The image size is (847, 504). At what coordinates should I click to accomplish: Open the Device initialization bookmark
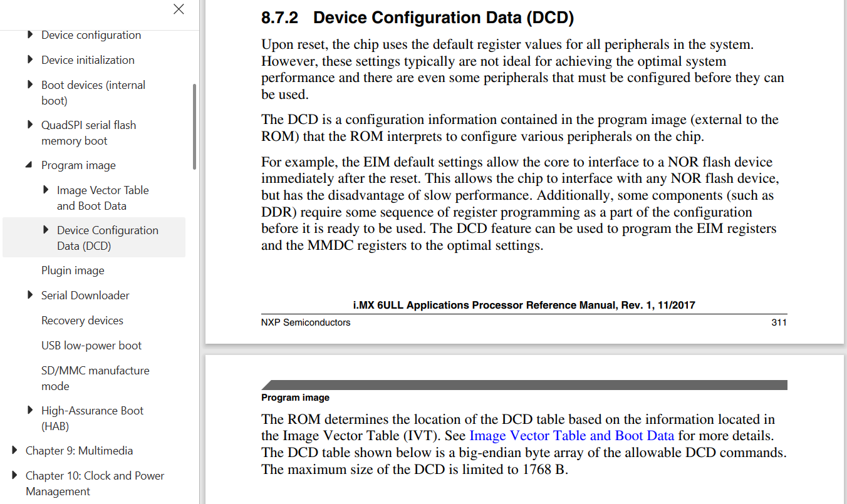(88, 60)
